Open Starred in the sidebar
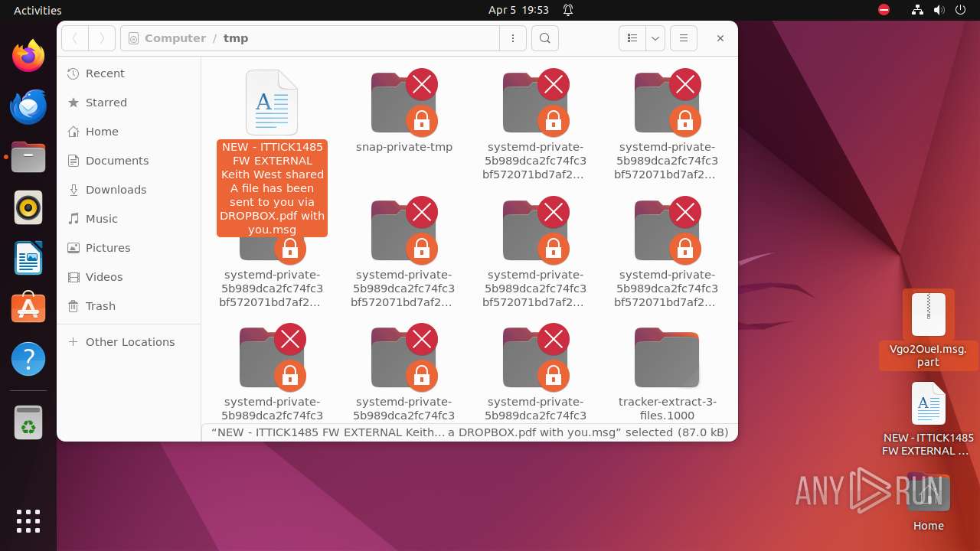This screenshot has width=980, height=551. [x=129, y=103]
